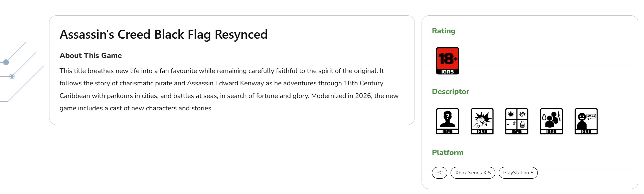Click the ringed dot on circuit graphic
This screenshot has height=194, width=644.
click(12, 76)
